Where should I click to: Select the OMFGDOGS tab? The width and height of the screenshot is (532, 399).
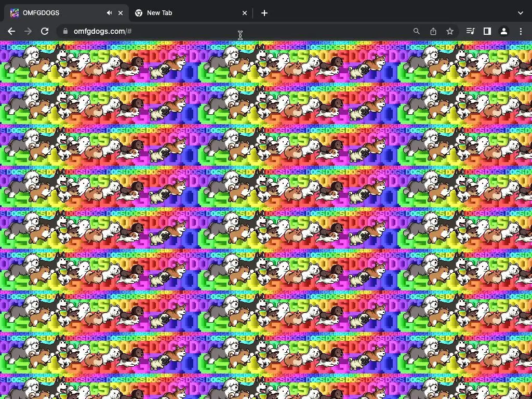(x=66, y=13)
